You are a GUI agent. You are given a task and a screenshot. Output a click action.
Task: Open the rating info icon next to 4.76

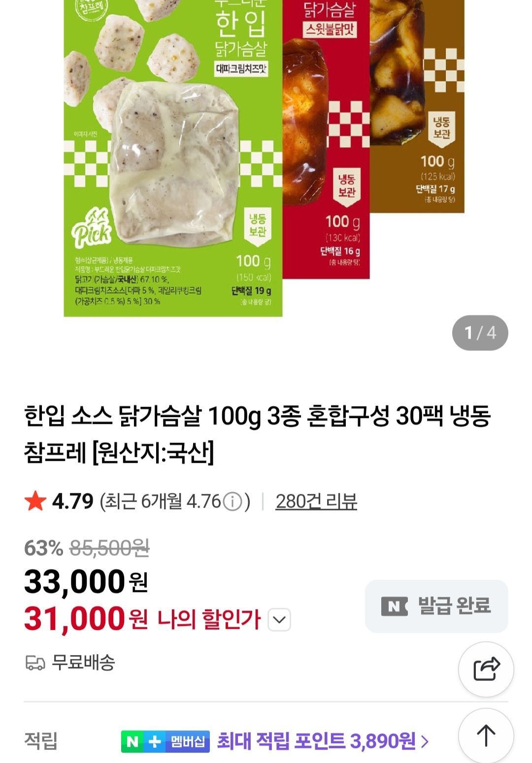pyautogui.click(x=233, y=502)
